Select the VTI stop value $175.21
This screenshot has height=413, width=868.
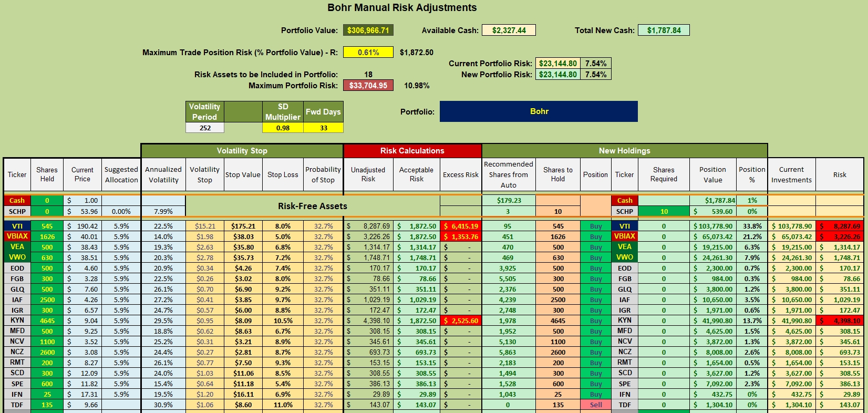(243, 226)
